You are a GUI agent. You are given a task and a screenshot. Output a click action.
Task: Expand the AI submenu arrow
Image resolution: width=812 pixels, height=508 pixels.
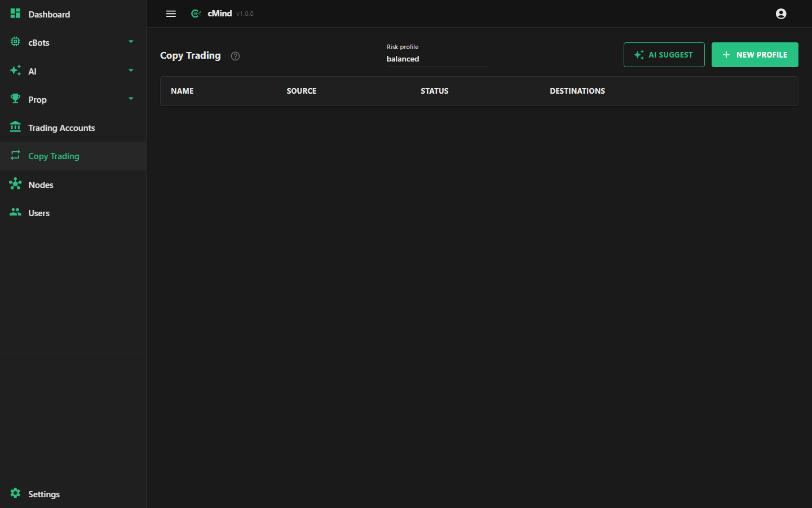pos(131,71)
